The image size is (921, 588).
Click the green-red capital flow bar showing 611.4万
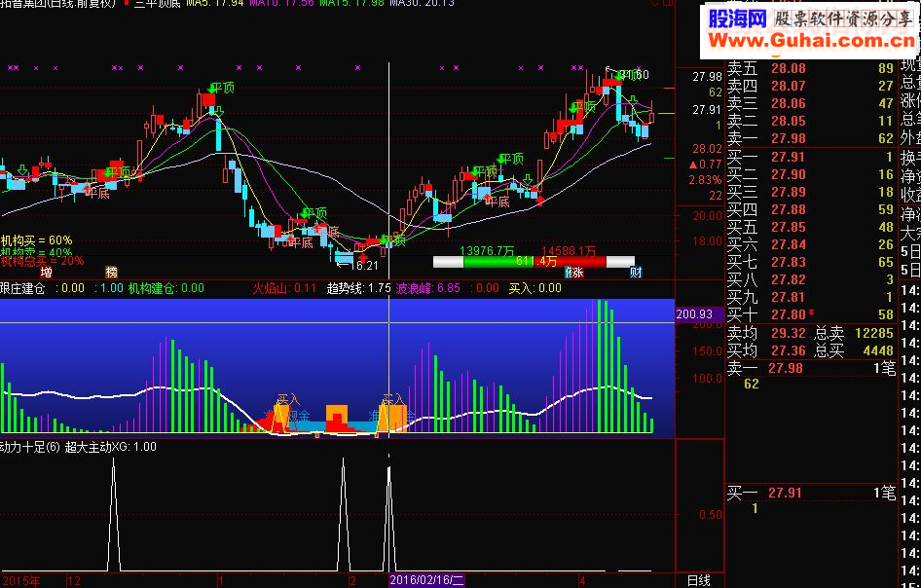(x=534, y=262)
